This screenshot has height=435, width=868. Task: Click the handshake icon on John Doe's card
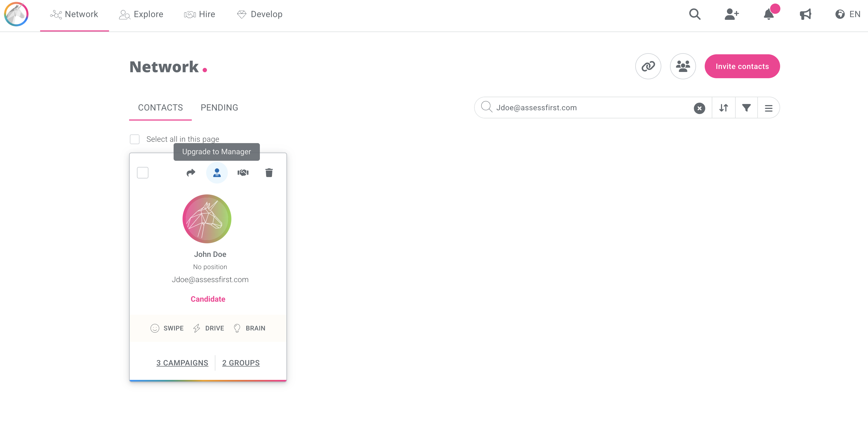tap(243, 173)
